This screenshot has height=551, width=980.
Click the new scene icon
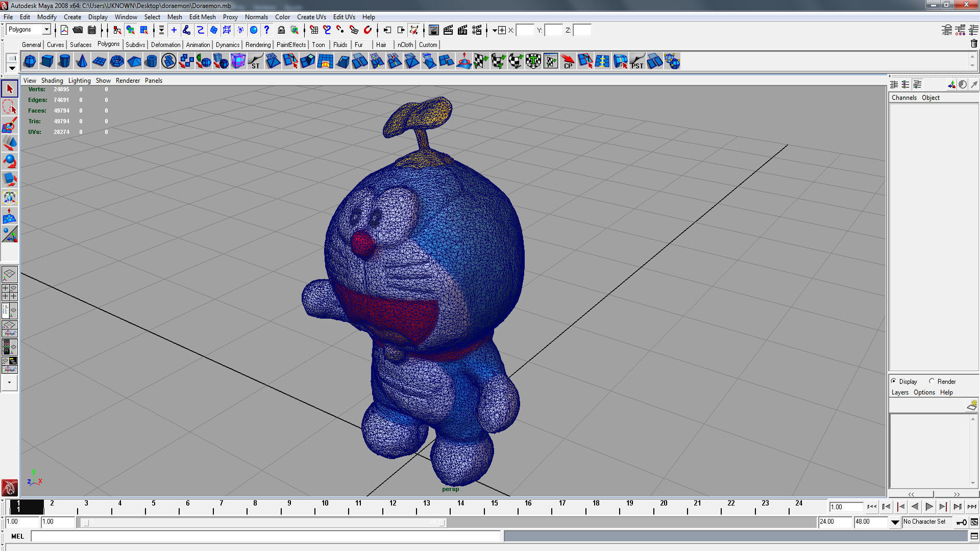point(64,30)
